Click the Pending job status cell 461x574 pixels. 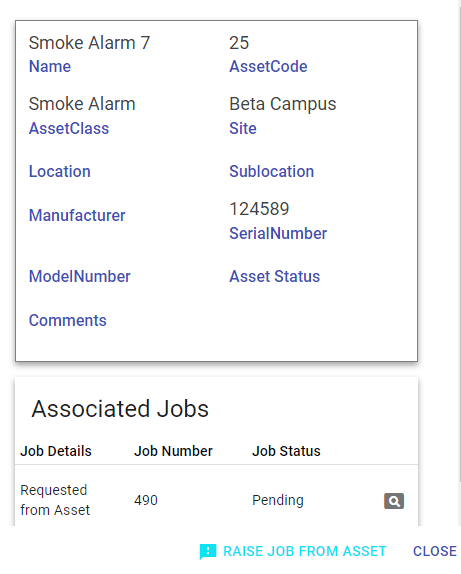click(278, 500)
